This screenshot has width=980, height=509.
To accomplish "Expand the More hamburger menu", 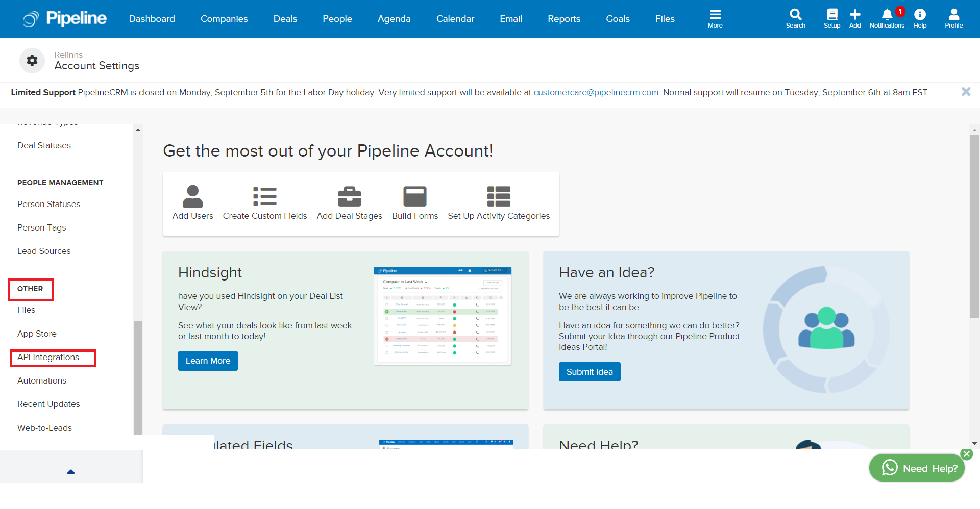I will pyautogui.click(x=715, y=15).
